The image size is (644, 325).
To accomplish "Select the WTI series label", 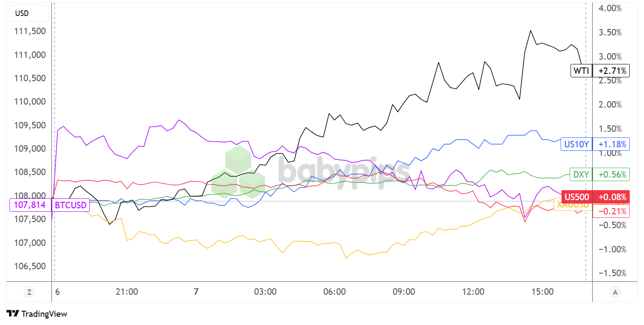I will tap(581, 70).
